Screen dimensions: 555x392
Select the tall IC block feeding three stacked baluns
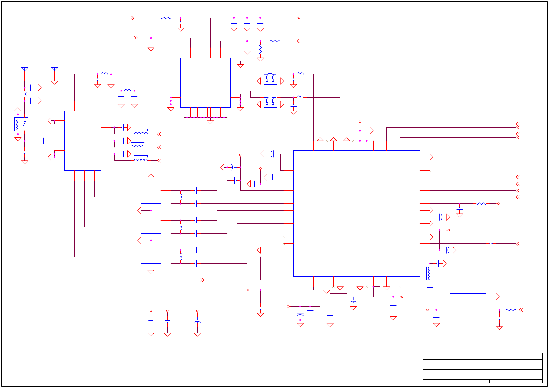(83, 141)
